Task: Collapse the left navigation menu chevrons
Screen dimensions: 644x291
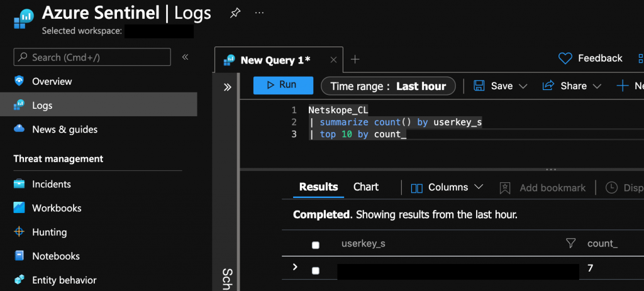Action: pos(186,57)
